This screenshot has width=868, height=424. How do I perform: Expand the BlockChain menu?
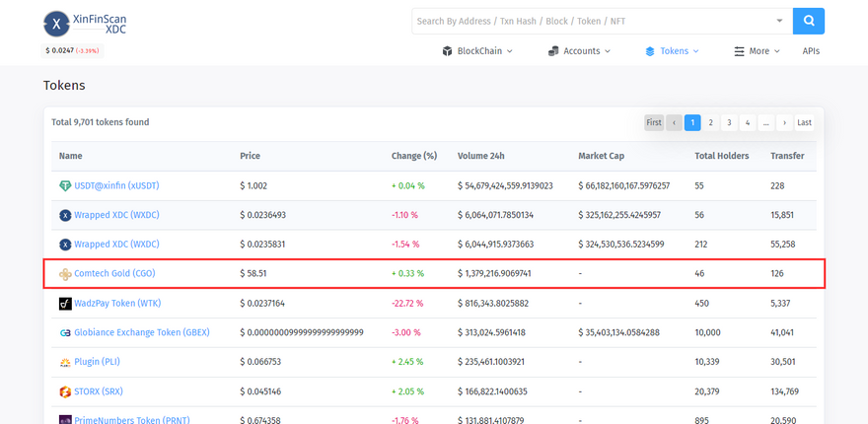477,51
